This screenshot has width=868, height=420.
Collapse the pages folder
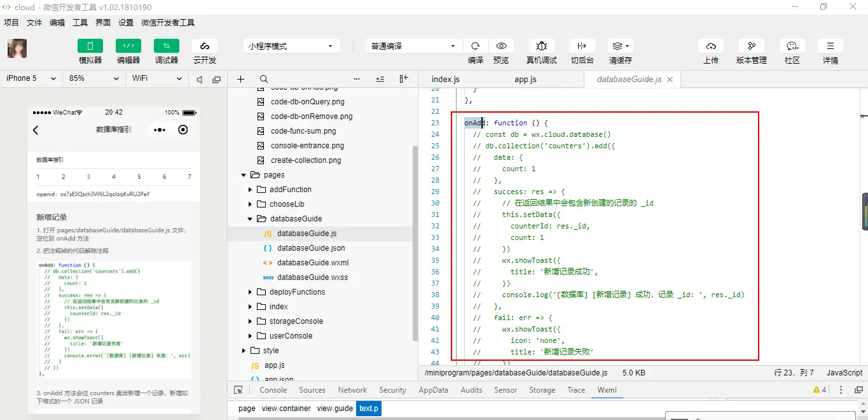click(243, 175)
